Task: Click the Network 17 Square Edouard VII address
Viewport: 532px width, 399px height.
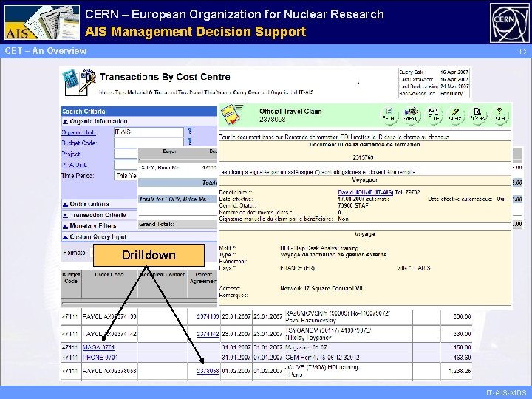Action: point(321,288)
